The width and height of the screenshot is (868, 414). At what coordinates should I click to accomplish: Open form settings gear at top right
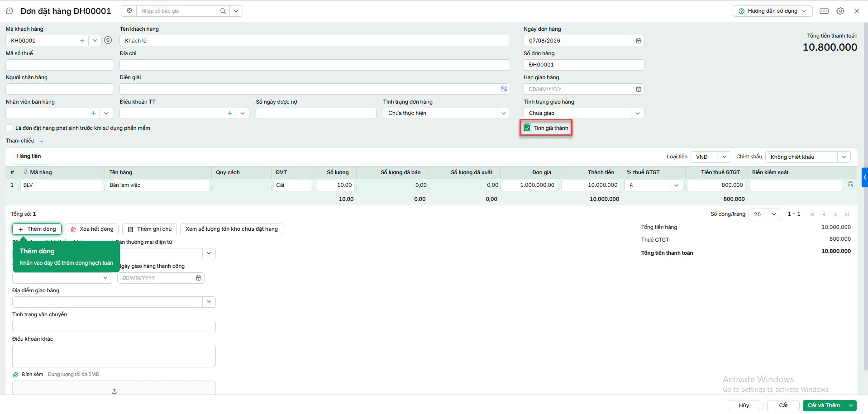tap(840, 11)
